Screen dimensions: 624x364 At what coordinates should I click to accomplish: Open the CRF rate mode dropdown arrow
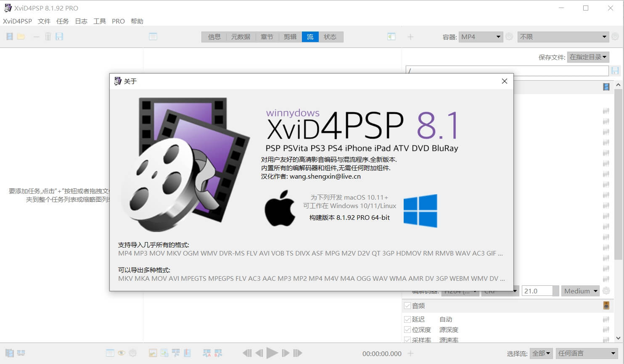click(515, 291)
